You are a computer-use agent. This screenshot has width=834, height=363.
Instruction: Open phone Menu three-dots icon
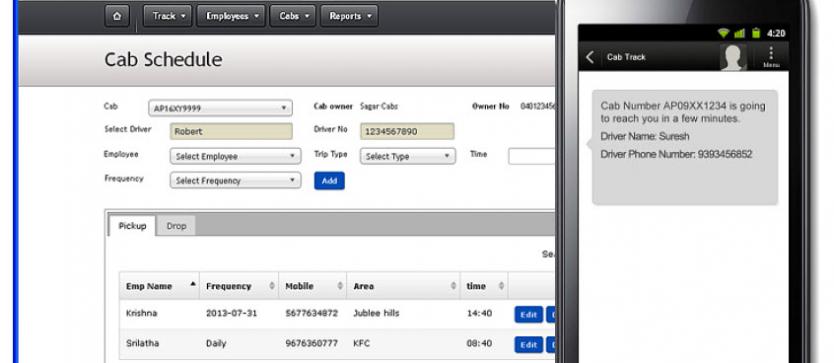point(771,56)
